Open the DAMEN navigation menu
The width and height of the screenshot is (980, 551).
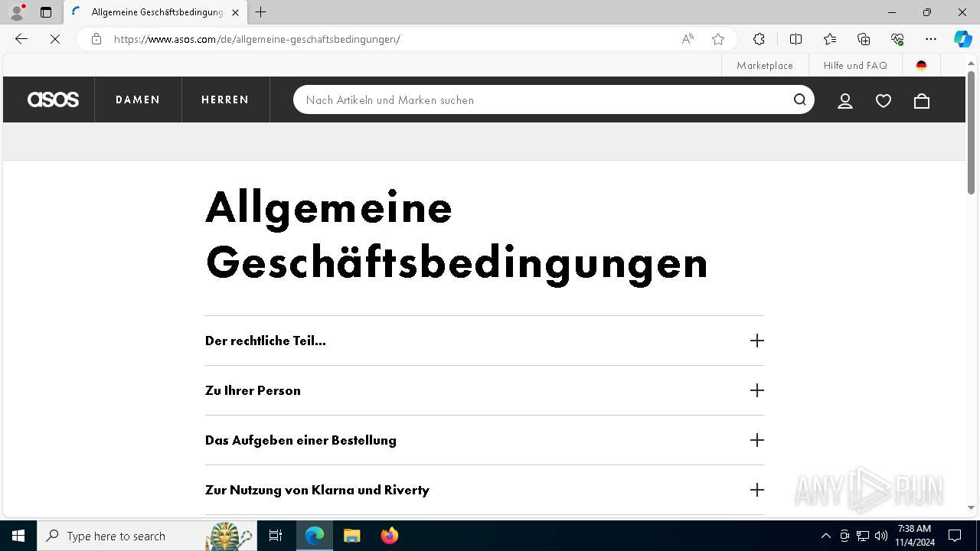click(x=138, y=99)
